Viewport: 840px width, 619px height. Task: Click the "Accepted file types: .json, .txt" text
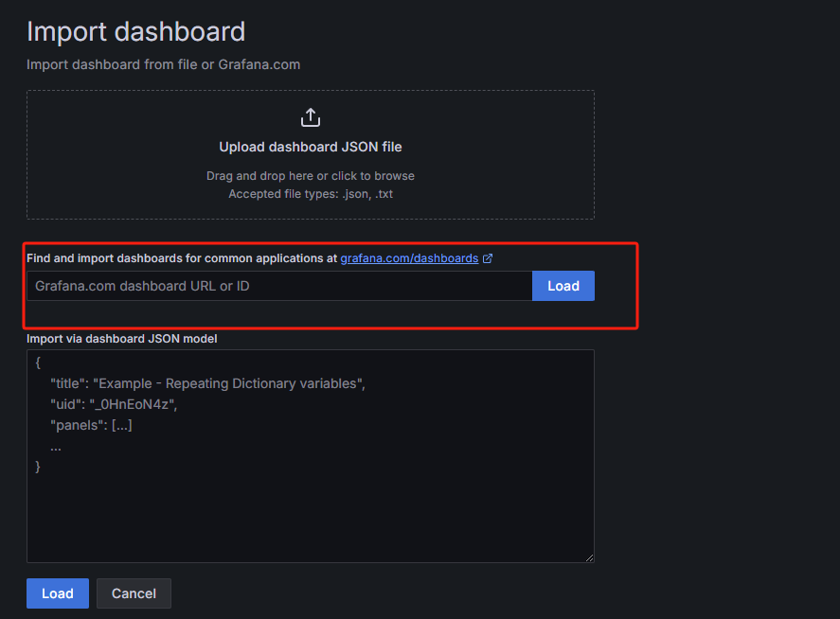[311, 194]
